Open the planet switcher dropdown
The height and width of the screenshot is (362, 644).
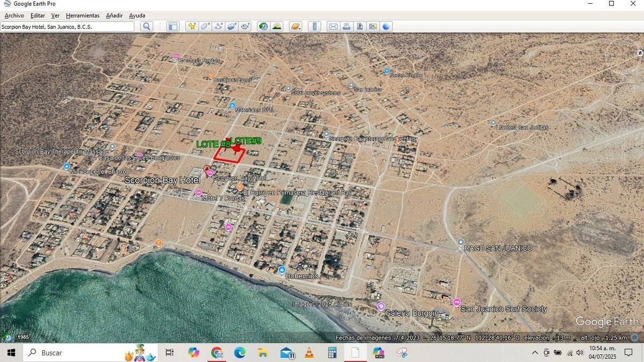coord(295,26)
